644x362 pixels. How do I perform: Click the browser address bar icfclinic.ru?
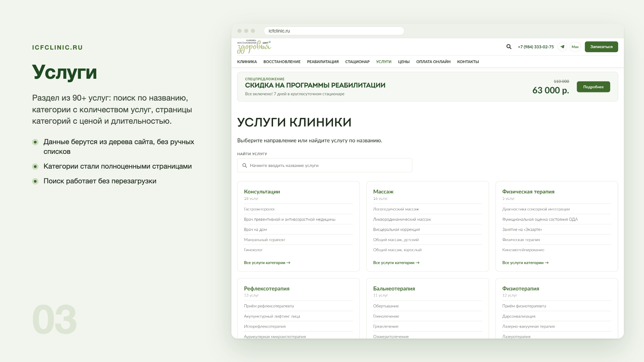[334, 31]
